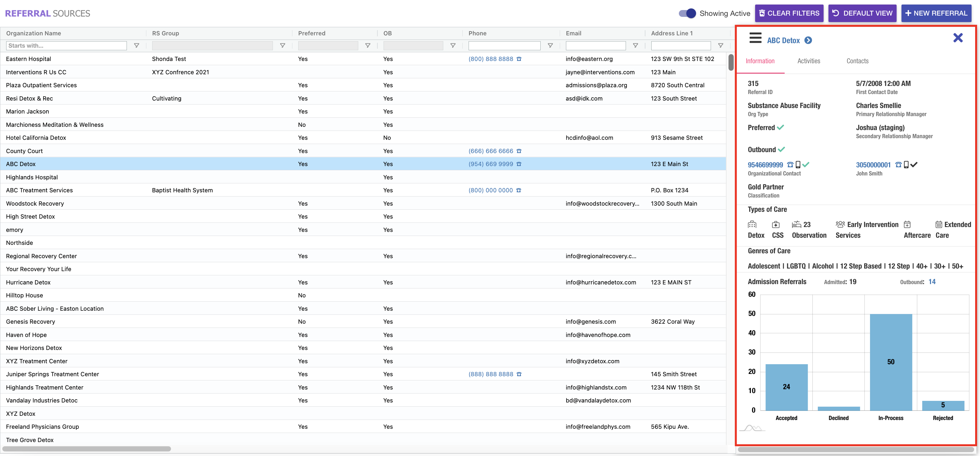The height and width of the screenshot is (456, 980).
Task: Open Organization Name column filter options
Action: point(137,46)
